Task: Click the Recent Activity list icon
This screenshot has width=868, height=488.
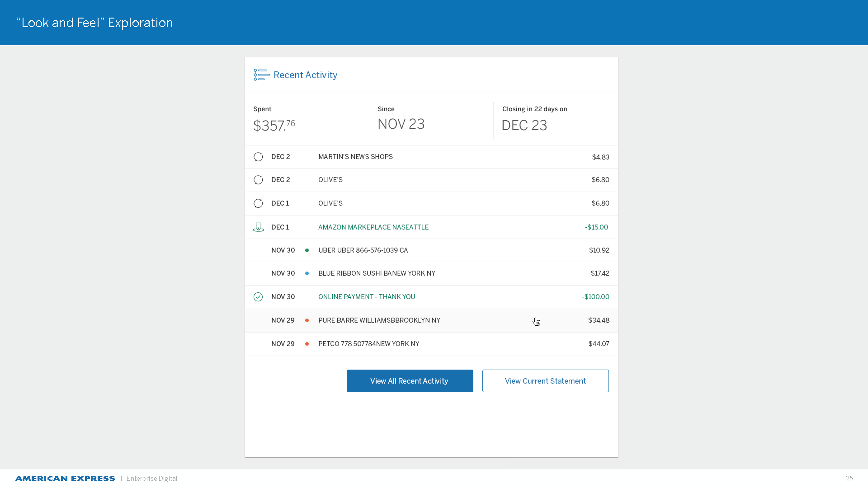Action: pos(261,75)
